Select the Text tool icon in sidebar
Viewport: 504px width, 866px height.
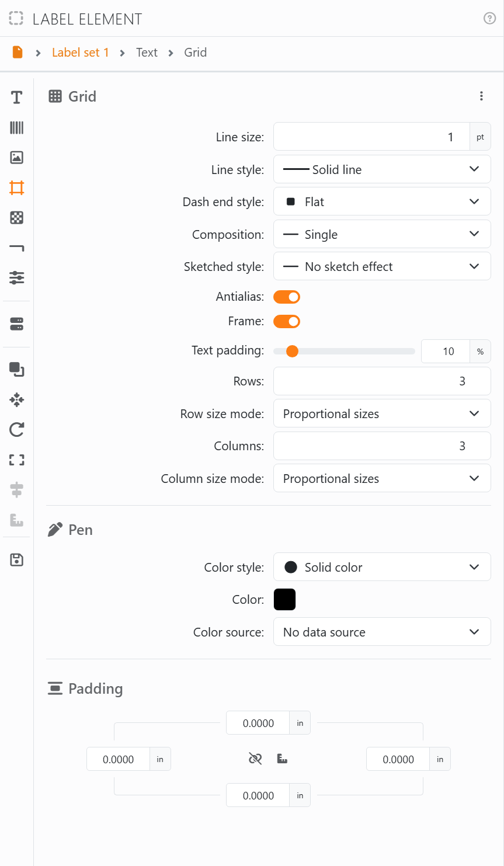[16, 98]
